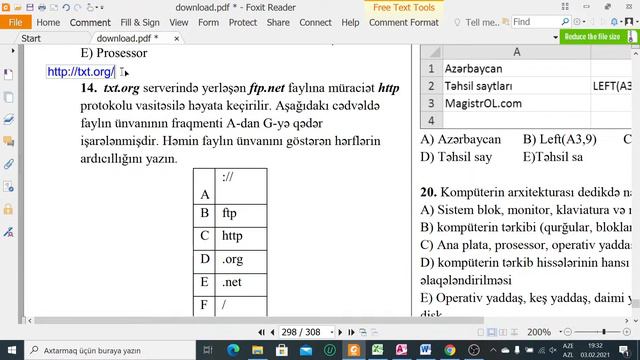Open the Share ribbon tab
640x360 pixels.
(278, 22)
